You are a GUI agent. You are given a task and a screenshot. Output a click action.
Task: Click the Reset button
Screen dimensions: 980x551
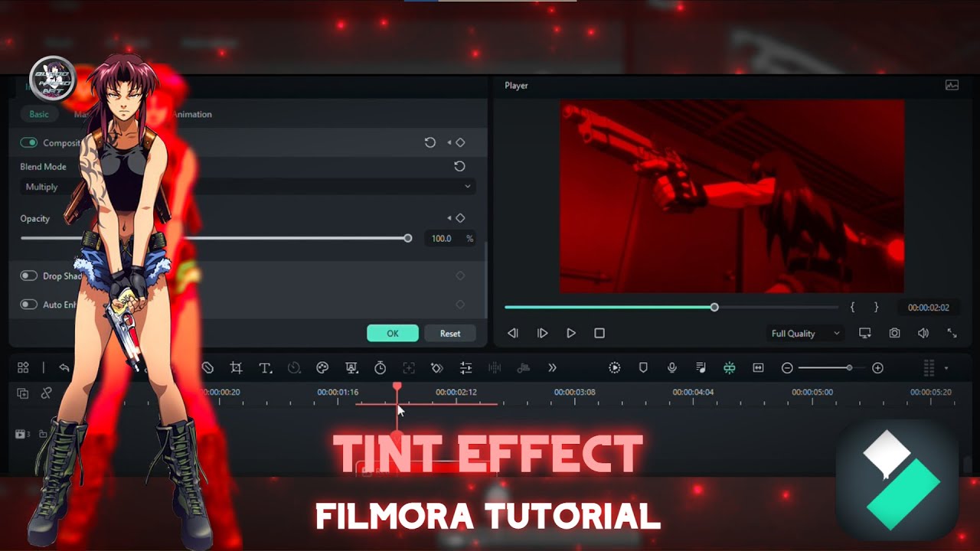tap(450, 334)
